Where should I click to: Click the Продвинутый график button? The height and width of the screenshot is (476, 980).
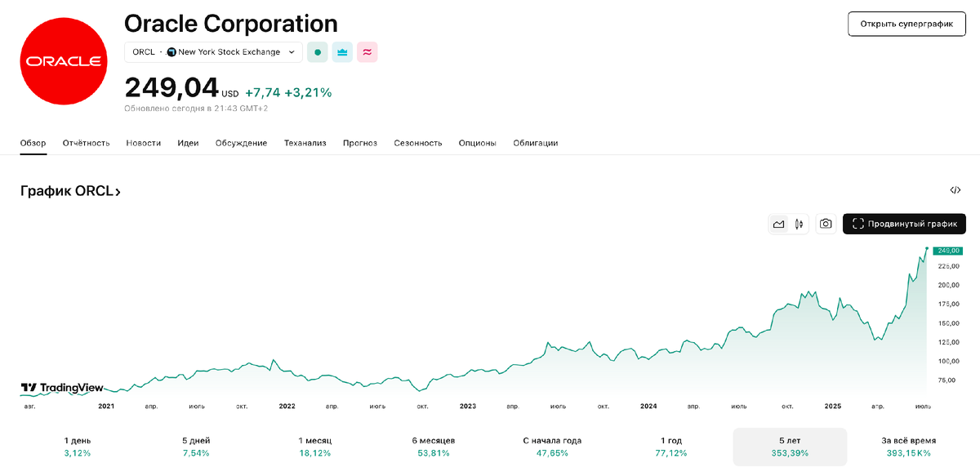click(x=904, y=224)
